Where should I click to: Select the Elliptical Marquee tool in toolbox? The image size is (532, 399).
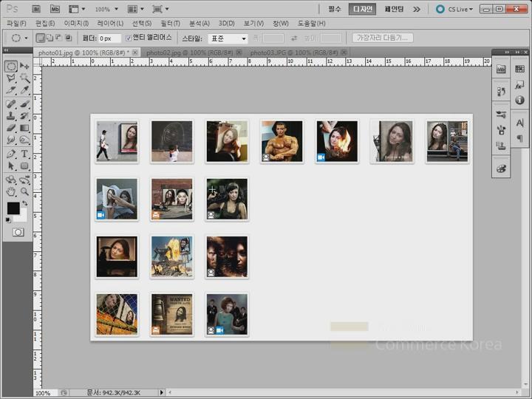point(11,66)
